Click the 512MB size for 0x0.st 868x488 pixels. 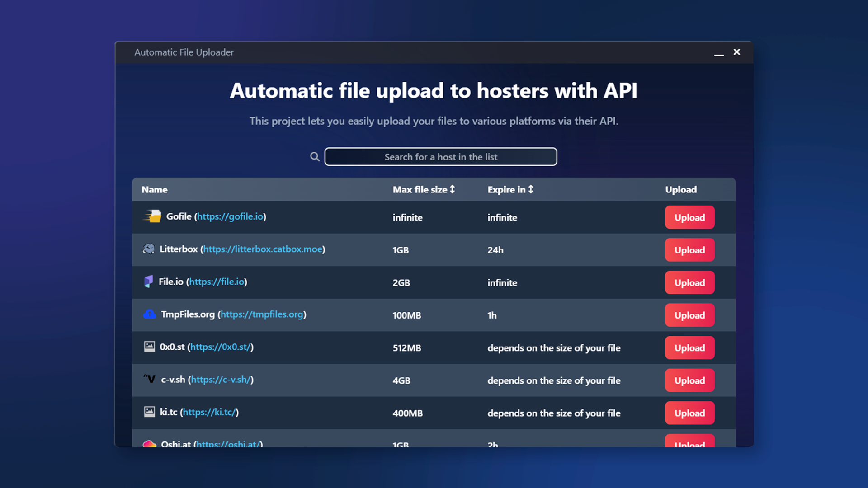pos(407,347)
